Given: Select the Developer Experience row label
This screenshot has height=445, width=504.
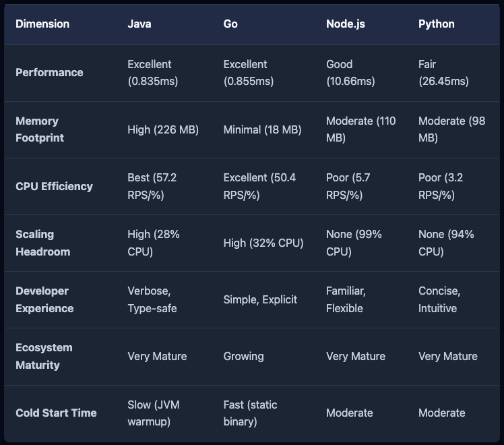Looking at the screenshot, I should 44,299.
